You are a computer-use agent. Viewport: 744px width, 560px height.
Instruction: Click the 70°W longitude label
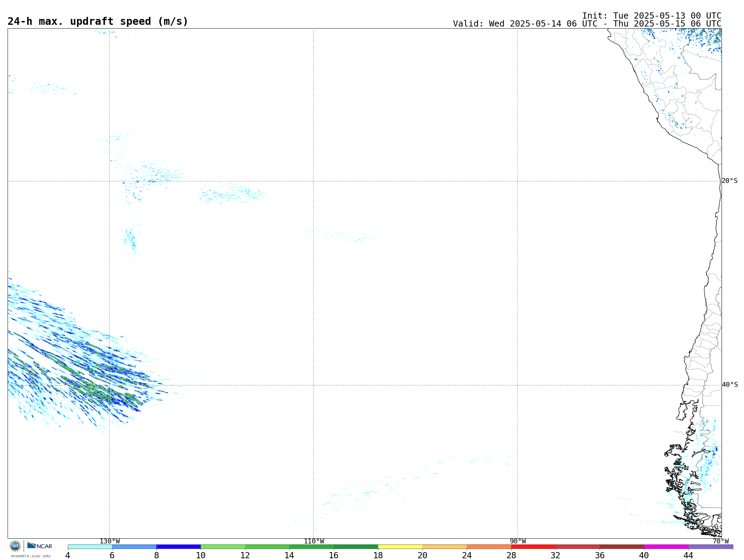pos(721,541)
